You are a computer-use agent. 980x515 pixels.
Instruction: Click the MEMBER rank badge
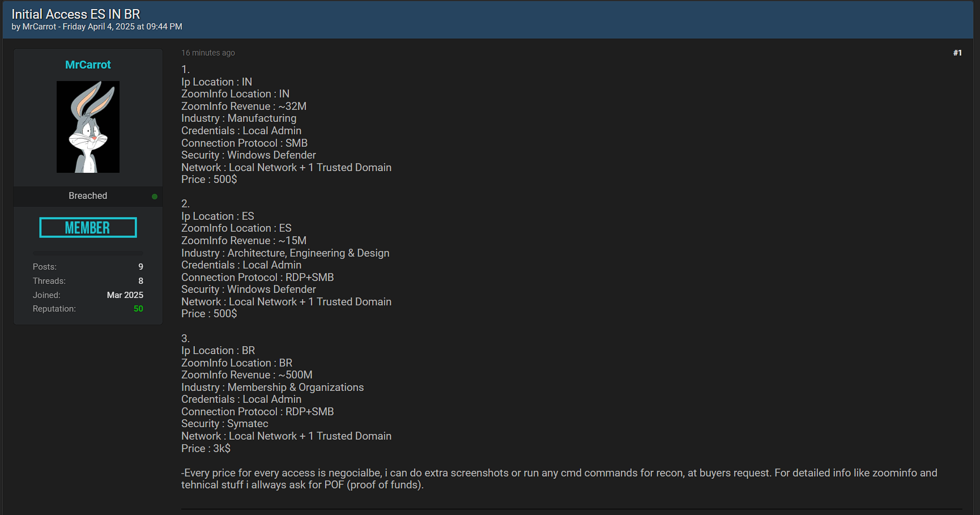click(88, 228)
